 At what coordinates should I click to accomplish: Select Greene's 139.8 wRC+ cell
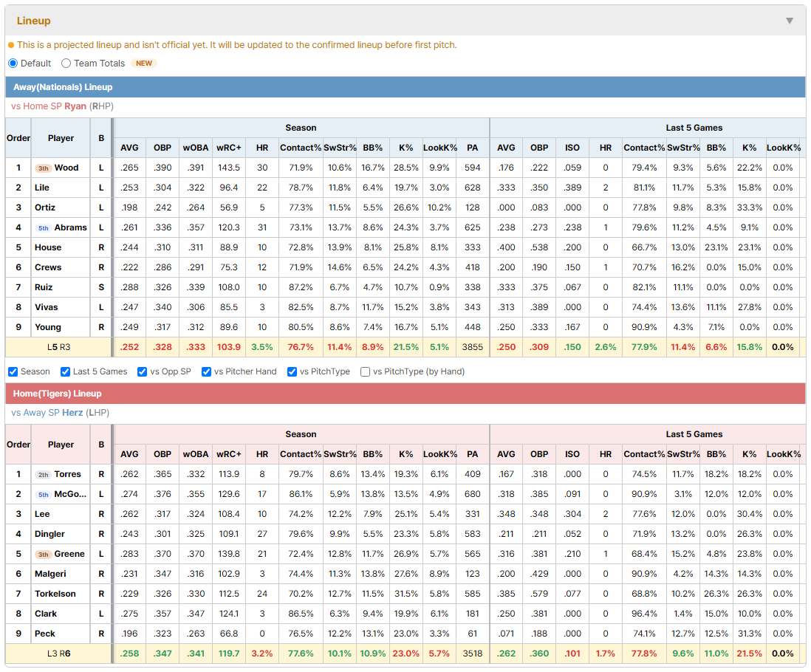click(229, 554)
